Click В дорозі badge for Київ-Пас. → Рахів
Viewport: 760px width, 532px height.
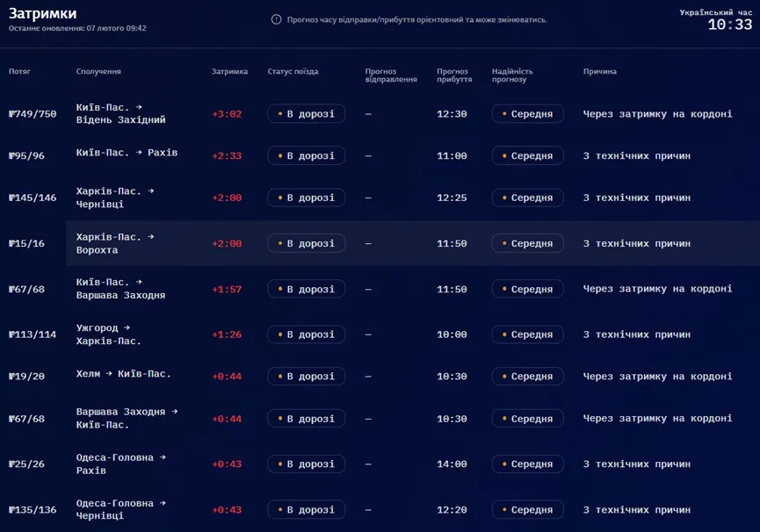(306, 156)
